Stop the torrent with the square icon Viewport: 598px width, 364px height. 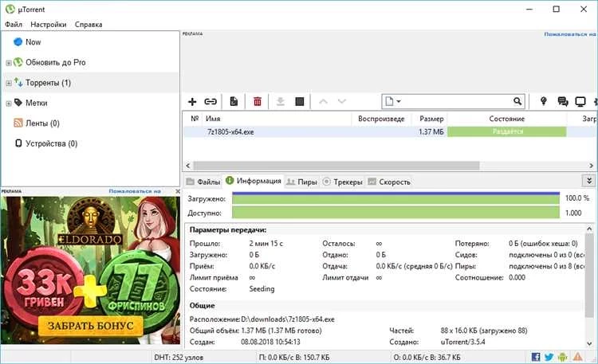(x=300, y=101)
